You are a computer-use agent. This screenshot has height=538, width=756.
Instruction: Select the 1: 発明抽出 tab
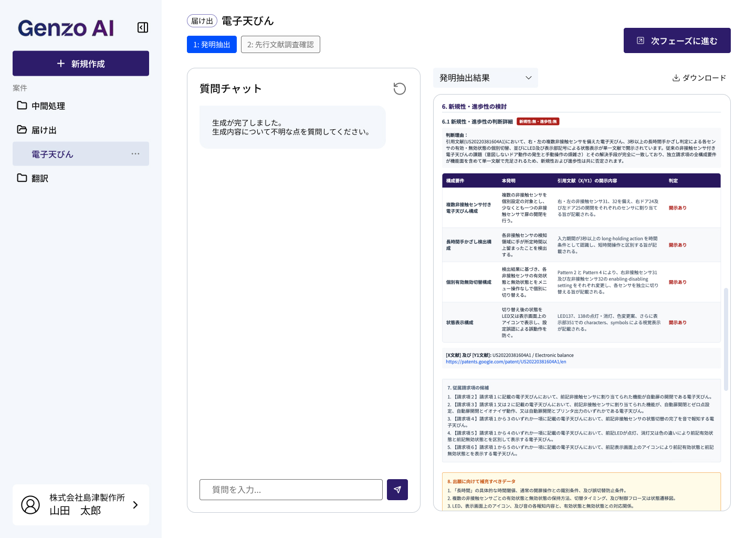pyautogui.click(x=212, y=44)
